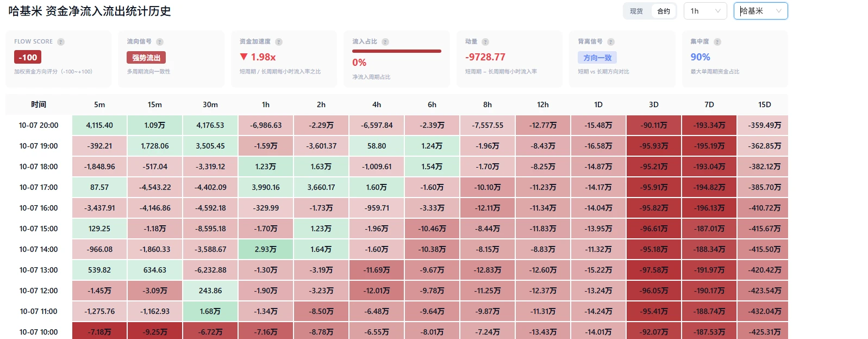868x339 pixels.
Task: Select the 时间 column header
Action: coord(39,104)
